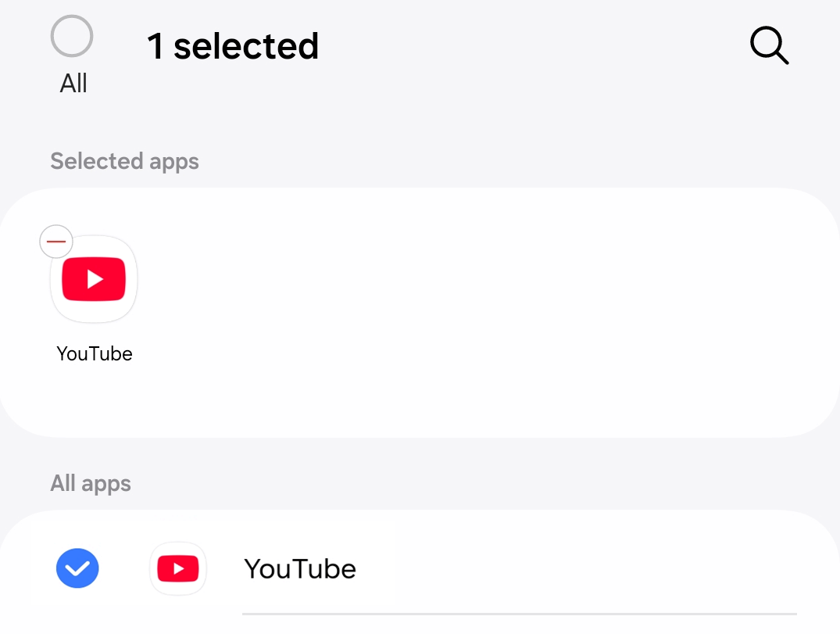Screen dimensions: 840x634
Task: Tap the 1 selected title text
Action: [x=232, y=45]
